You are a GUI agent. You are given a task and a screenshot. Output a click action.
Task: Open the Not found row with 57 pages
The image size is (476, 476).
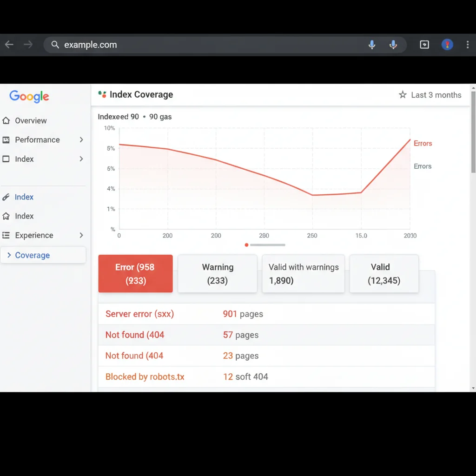coord(266,335)
